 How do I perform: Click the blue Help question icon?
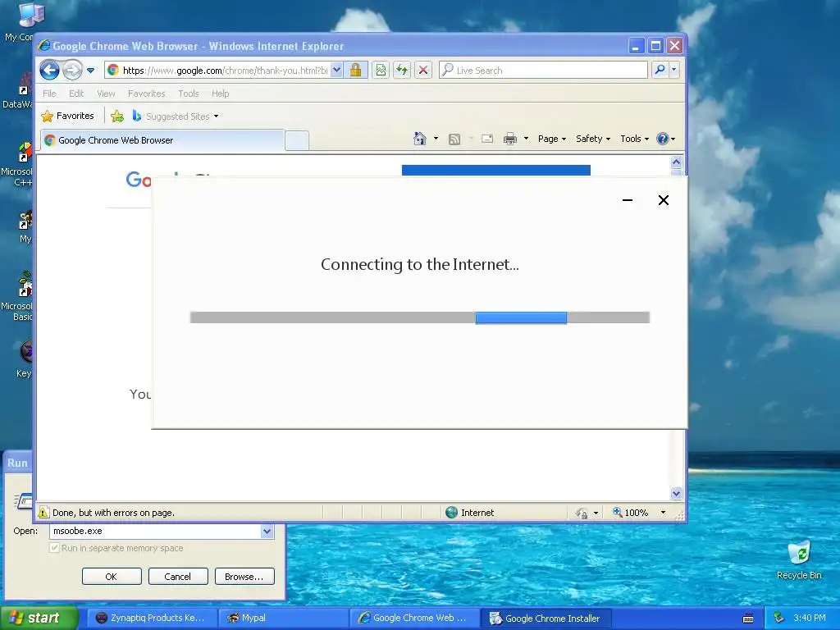point(663,139)
